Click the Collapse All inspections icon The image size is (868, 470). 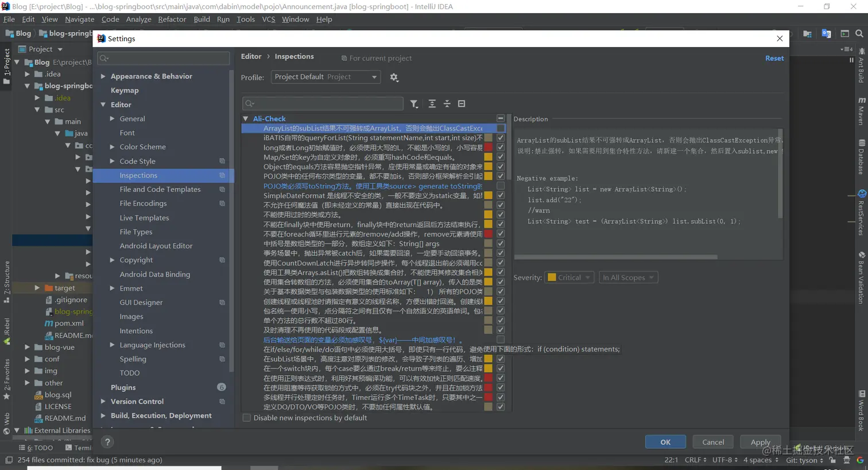[x=447, y=104]
